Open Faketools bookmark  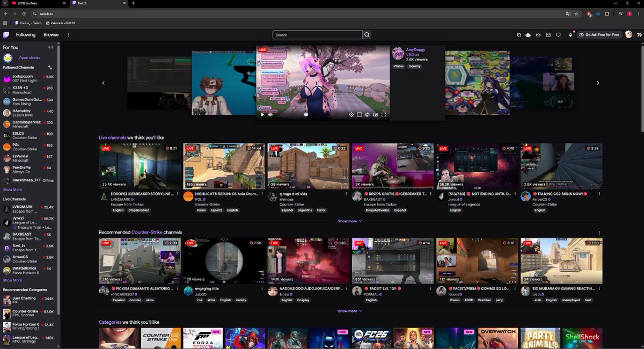pyautogui.click(x=60, y=23)
